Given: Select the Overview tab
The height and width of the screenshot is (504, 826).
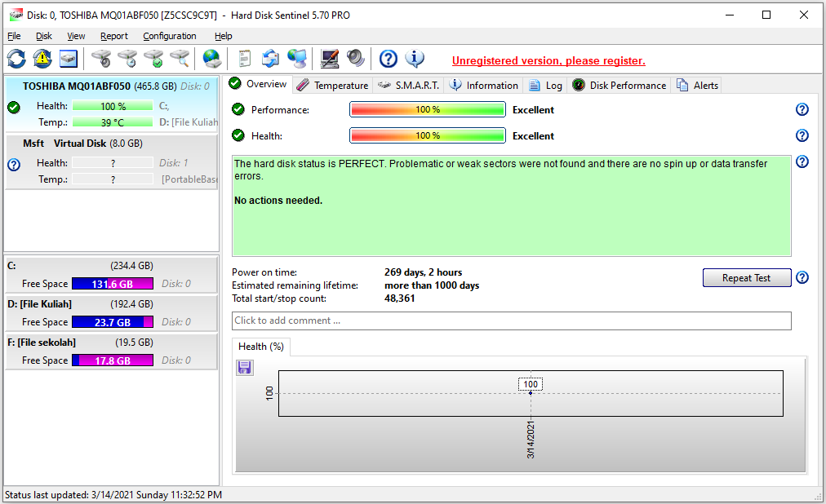Looking at the screenshot, I should [258, 84].
